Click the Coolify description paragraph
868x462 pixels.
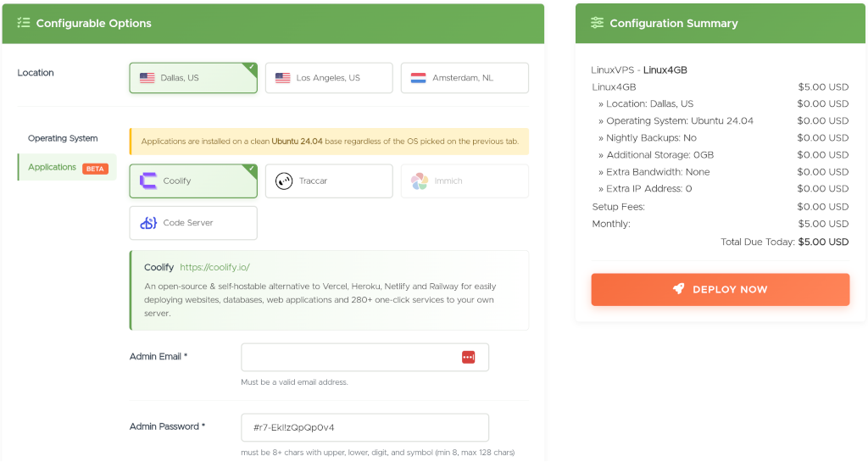click(x=320, y=300)
